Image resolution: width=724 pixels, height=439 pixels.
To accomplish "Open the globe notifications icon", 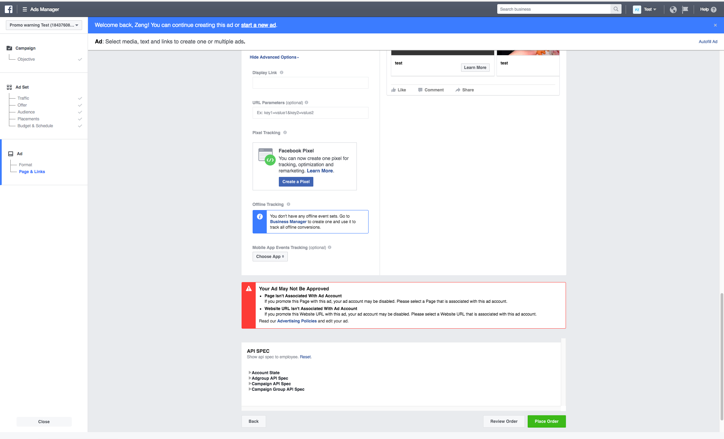I will click(x=673, y=9).
